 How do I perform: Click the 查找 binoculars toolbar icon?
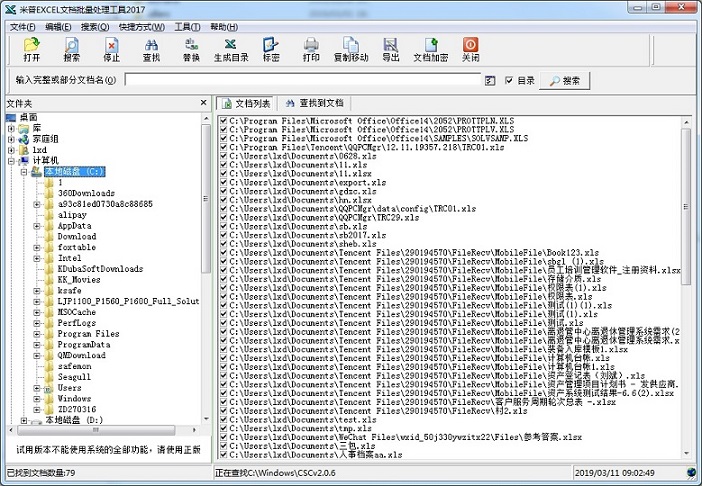coord(151,49)
